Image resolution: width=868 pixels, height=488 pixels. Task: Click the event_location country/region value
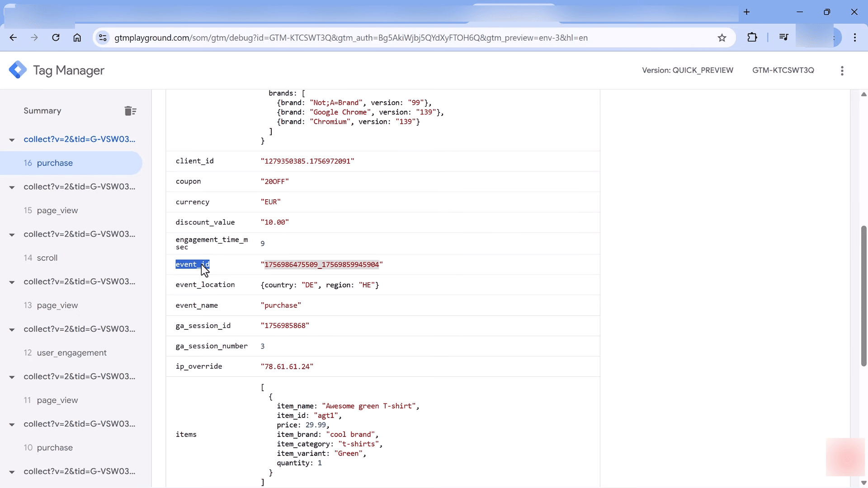[x=320, y=285]
